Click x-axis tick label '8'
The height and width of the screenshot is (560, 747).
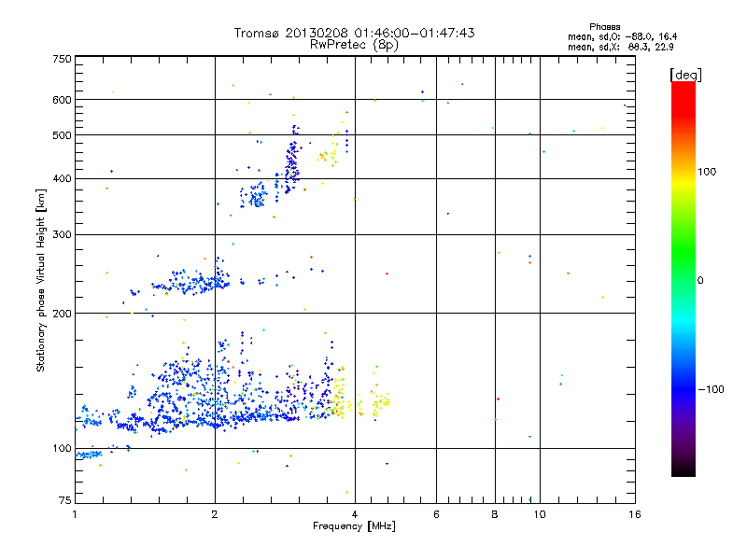tap(495, 514)
